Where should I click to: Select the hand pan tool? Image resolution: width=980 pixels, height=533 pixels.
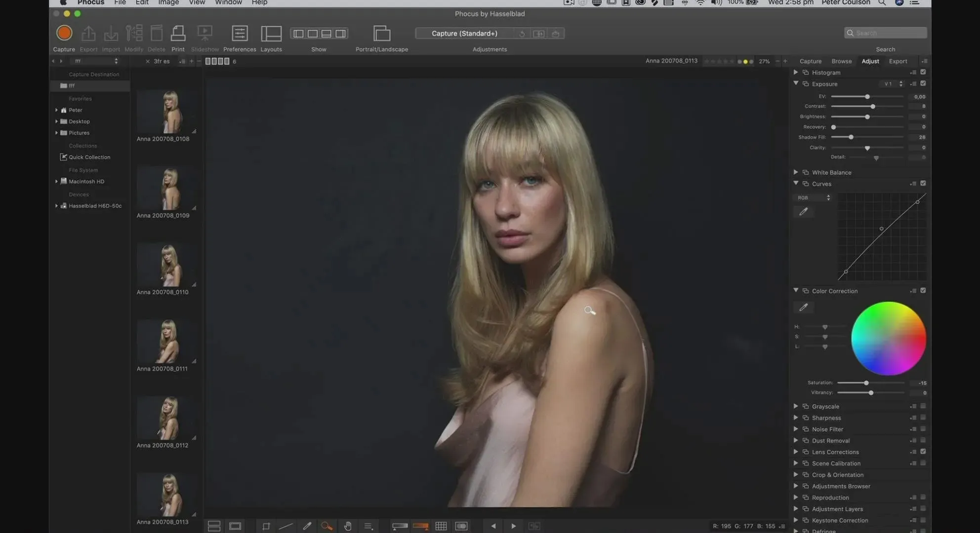348,526
